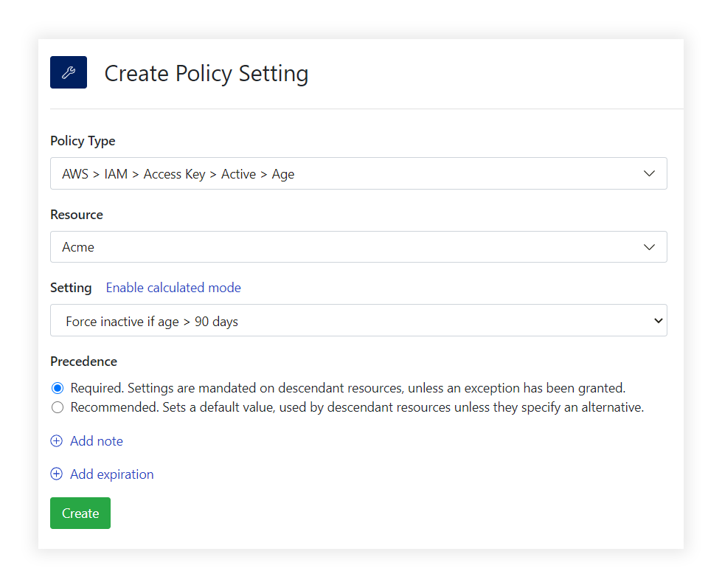The height and width of the screenshot is (588, 722).
Task: Click the Create Policy Setting heading
Action: (206, 74)
